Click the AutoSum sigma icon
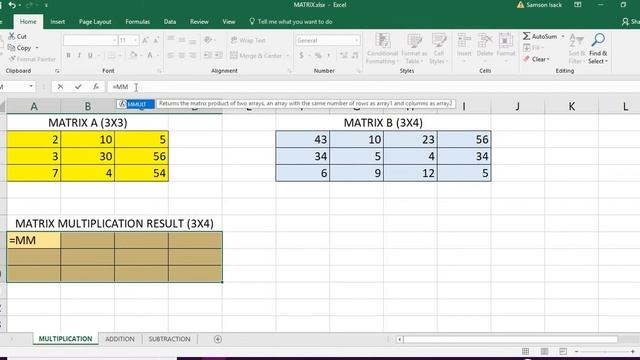 tap(527, 36)
